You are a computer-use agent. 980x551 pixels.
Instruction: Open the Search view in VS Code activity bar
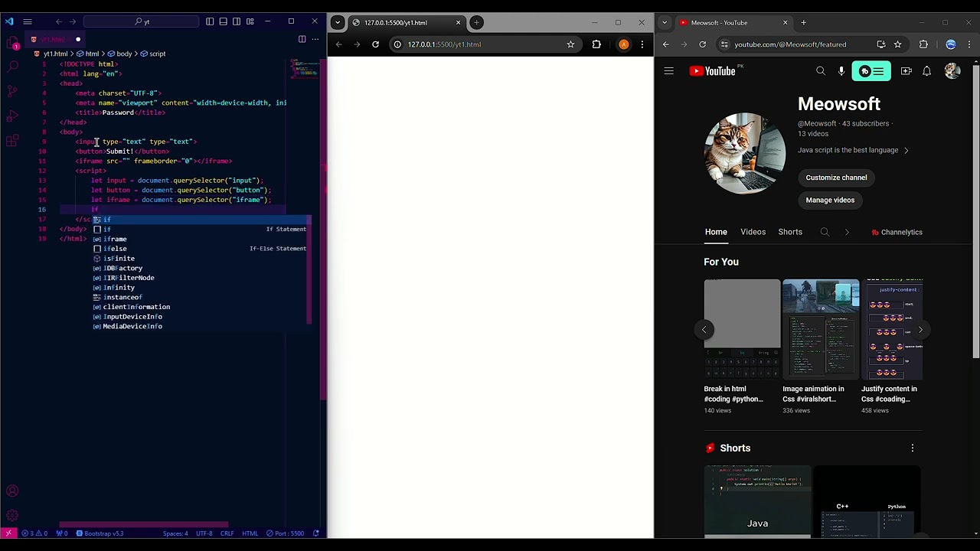12,67
